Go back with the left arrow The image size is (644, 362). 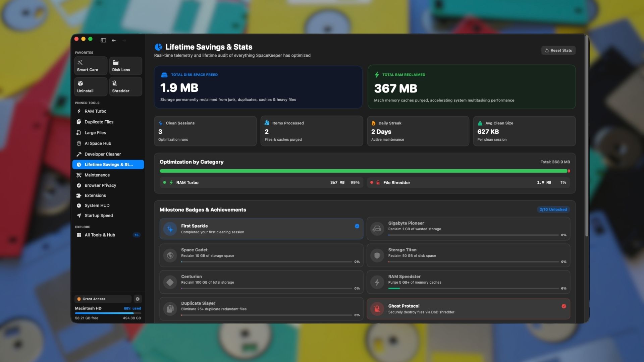[x=114, y=40]
